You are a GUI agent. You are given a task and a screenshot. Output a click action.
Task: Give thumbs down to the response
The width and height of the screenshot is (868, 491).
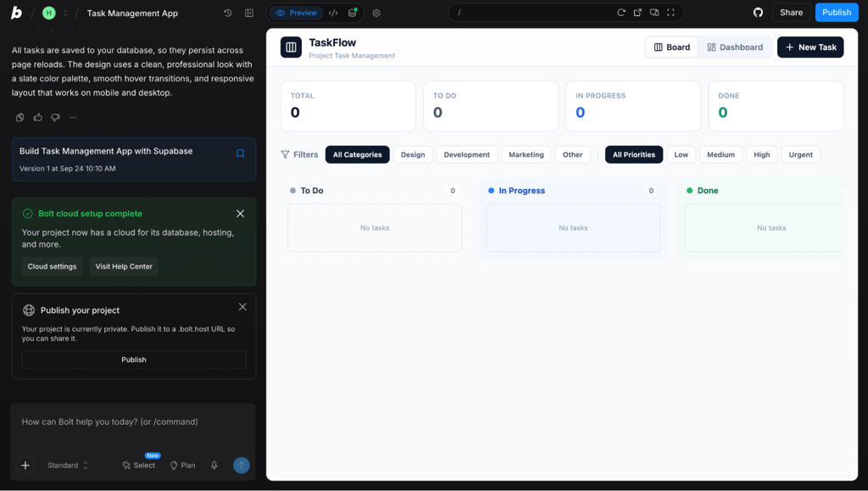[55, 117]
